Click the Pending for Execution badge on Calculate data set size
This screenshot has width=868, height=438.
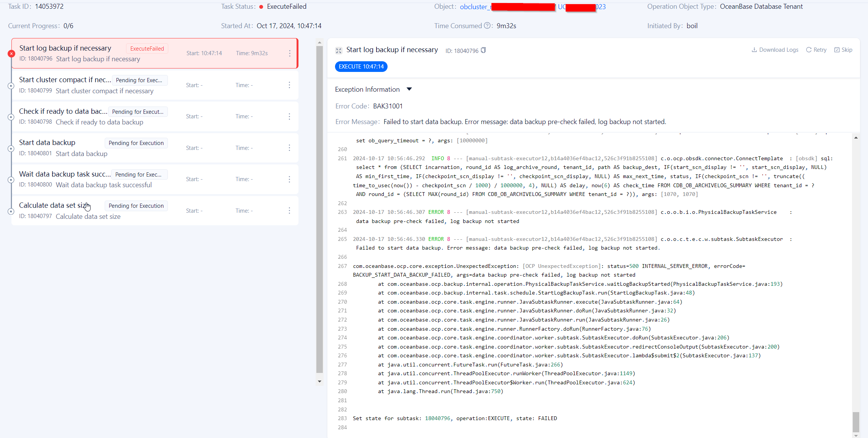[136, 206]
